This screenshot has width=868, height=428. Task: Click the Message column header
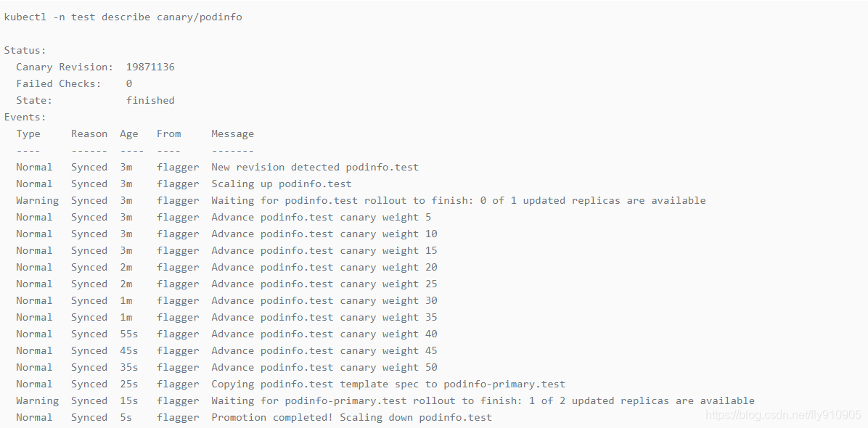point(232,133)
